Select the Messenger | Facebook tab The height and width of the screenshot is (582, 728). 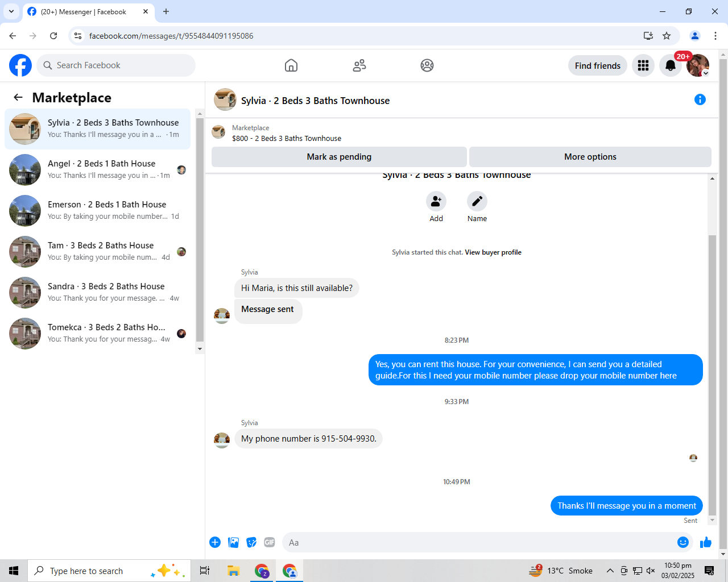88,11
